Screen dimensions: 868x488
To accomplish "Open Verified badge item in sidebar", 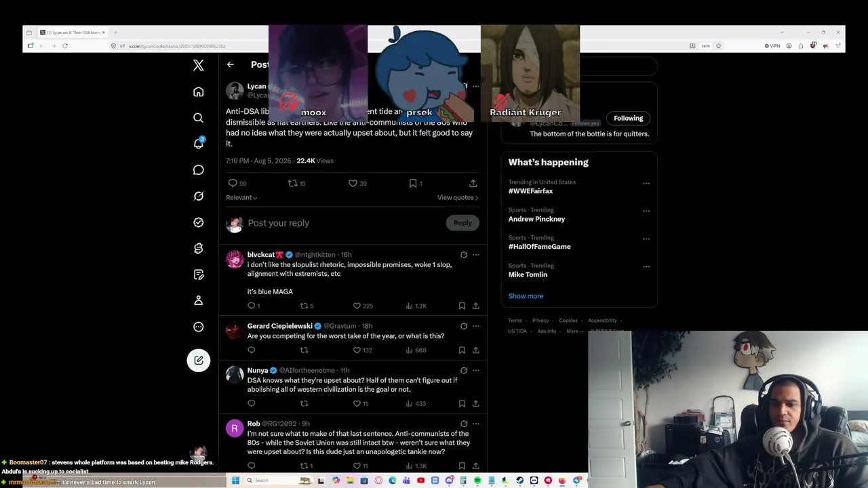I will pos(198,222).
